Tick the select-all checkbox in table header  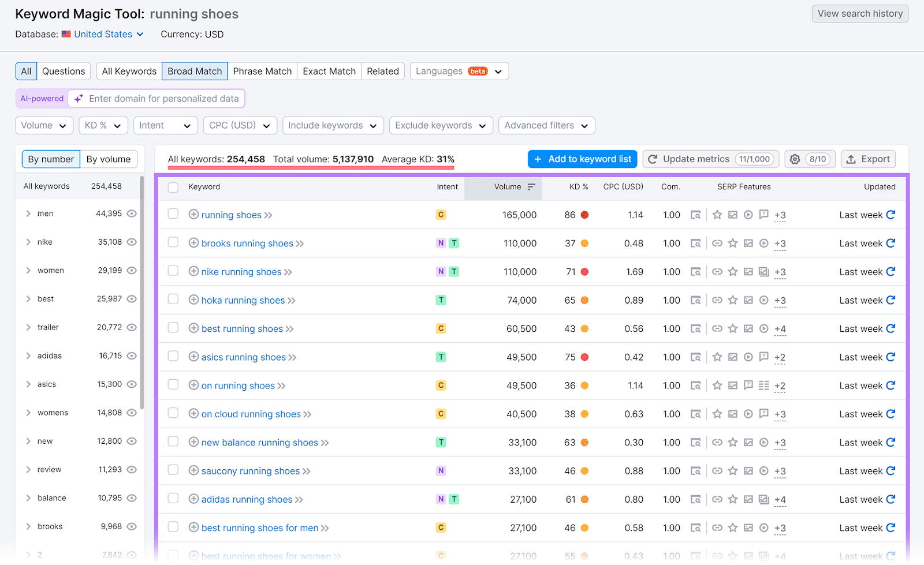[173, 187]
